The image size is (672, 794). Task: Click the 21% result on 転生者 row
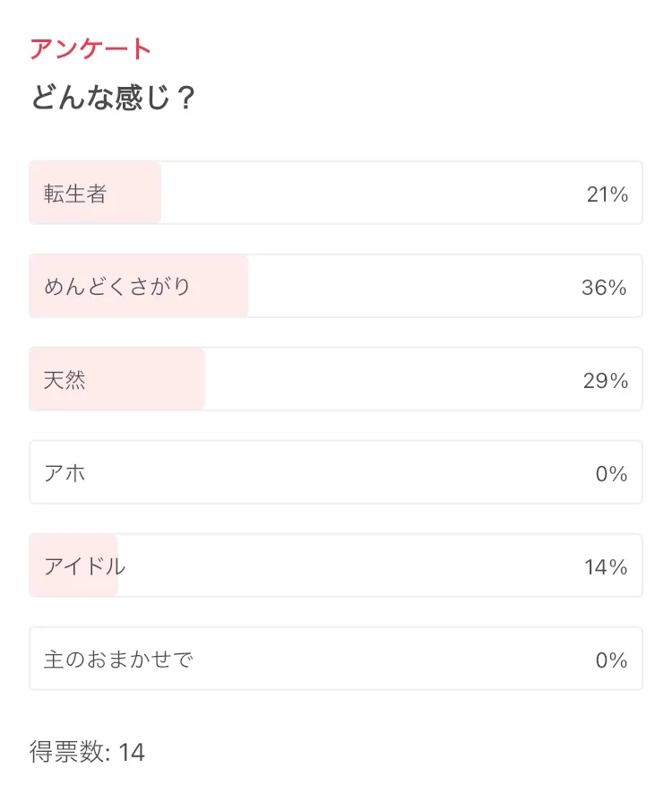pyautogui.click(x=607, y=194)
